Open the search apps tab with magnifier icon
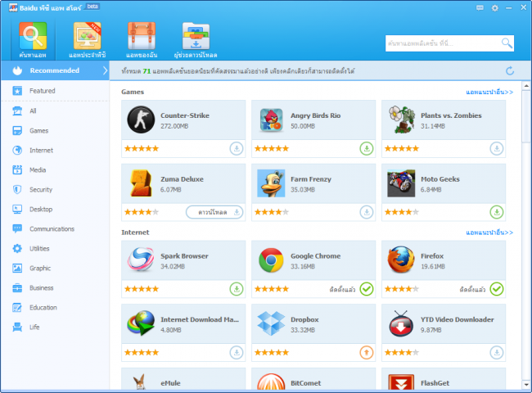The height and width of the screenshot is (393, 532). (33, 39)
